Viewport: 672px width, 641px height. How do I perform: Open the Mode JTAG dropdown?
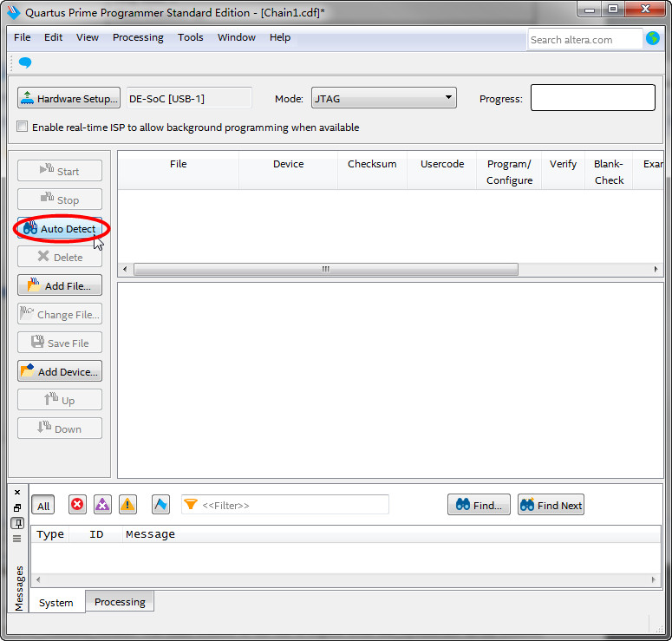click(x=383, y=98)
